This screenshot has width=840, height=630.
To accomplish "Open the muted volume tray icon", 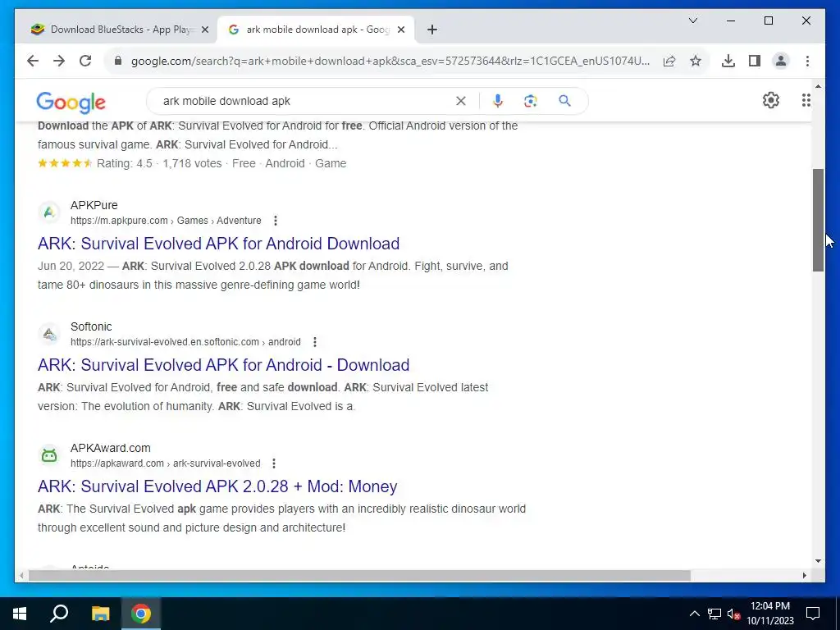I will [x=733, y=614].
